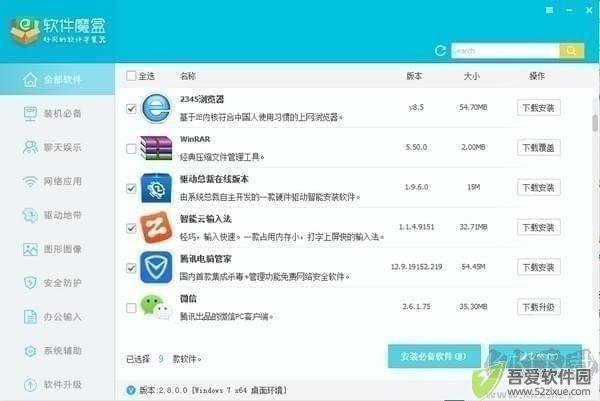Click the 操作 column header
600x401 pixels.
(537, 76)
